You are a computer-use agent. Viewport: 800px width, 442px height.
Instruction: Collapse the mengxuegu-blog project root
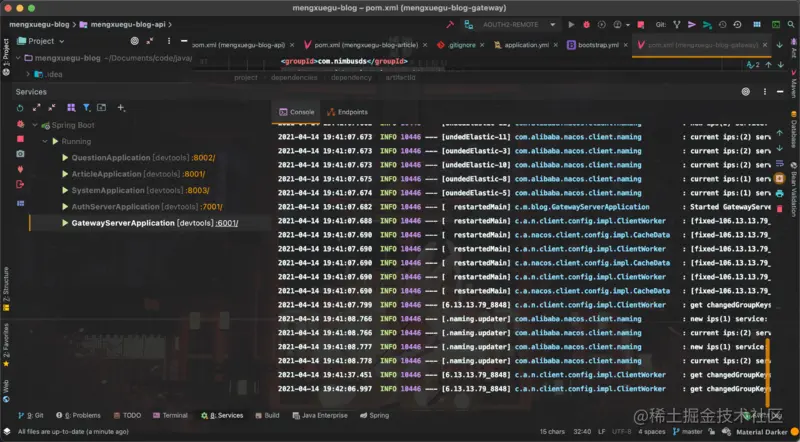click(x=18, y=58)
